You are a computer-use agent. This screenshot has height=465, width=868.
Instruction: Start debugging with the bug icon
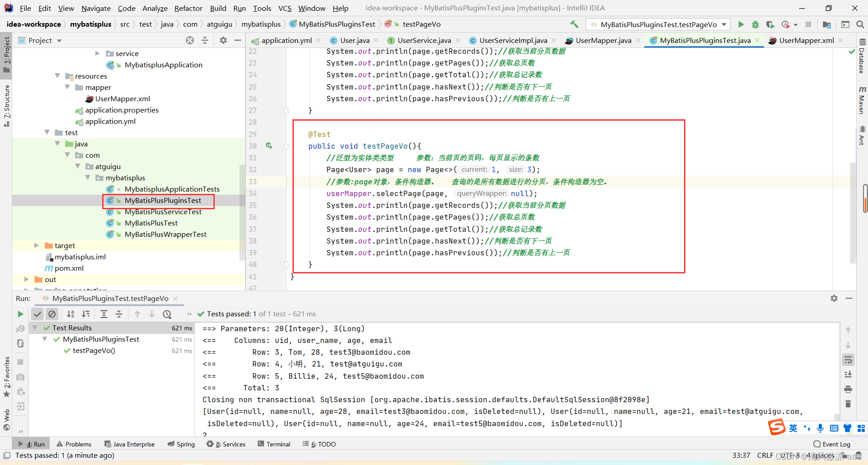pos(755,24)
